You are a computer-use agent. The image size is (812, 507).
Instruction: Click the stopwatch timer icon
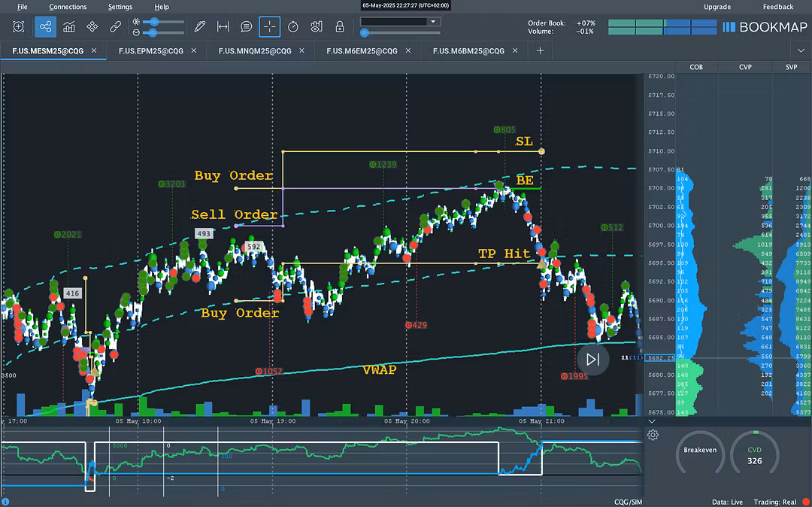(x=293, y=27)
